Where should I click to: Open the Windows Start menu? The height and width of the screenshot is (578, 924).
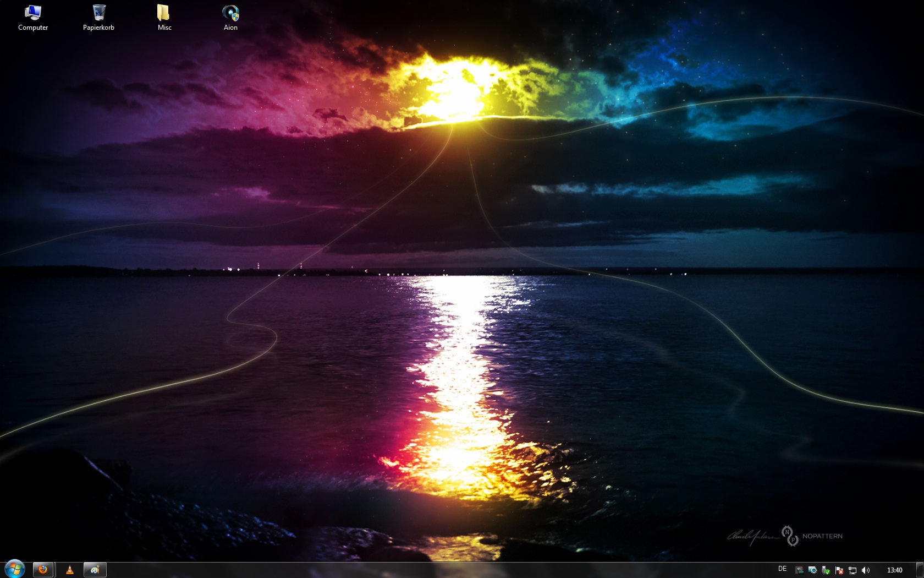[14, 569]
